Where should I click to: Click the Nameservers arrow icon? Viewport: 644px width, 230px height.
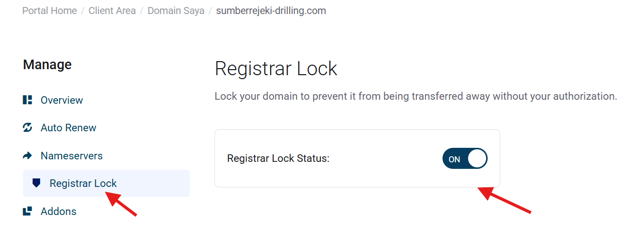click(28, 156)
